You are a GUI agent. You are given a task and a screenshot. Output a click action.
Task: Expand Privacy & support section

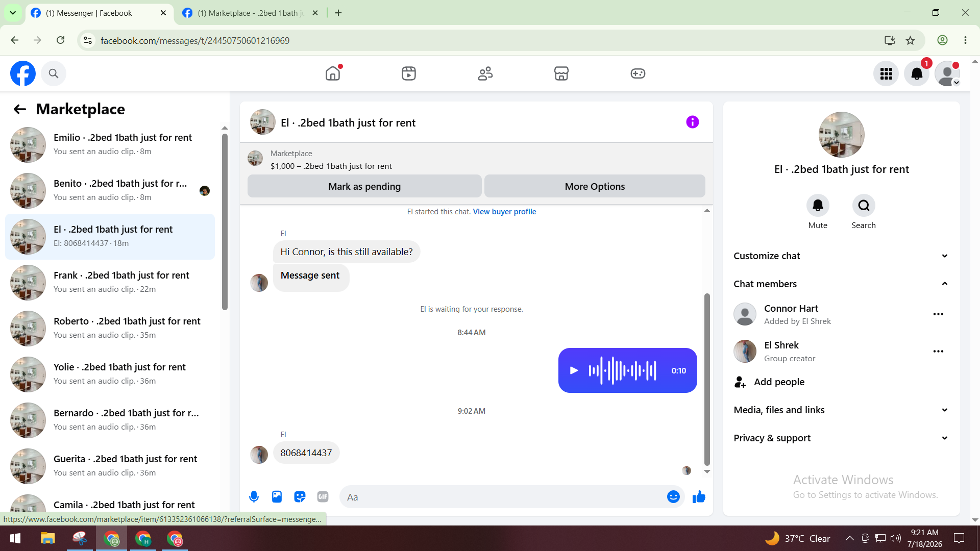pyautogui.click(x=841, y=438)
